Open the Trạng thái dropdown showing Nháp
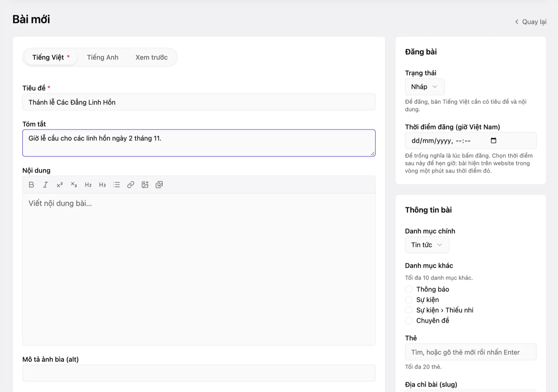The image size is (558, 392). click(425, 87)
